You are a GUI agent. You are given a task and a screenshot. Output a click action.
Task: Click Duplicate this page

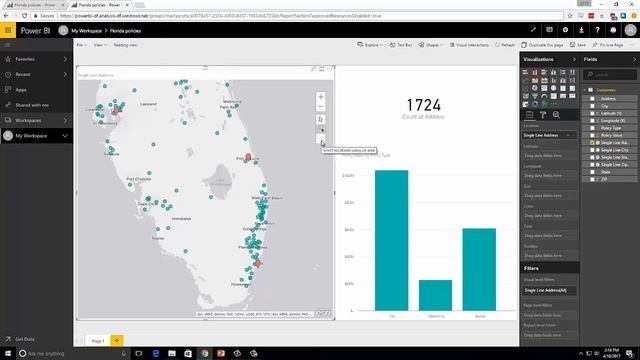542,45
